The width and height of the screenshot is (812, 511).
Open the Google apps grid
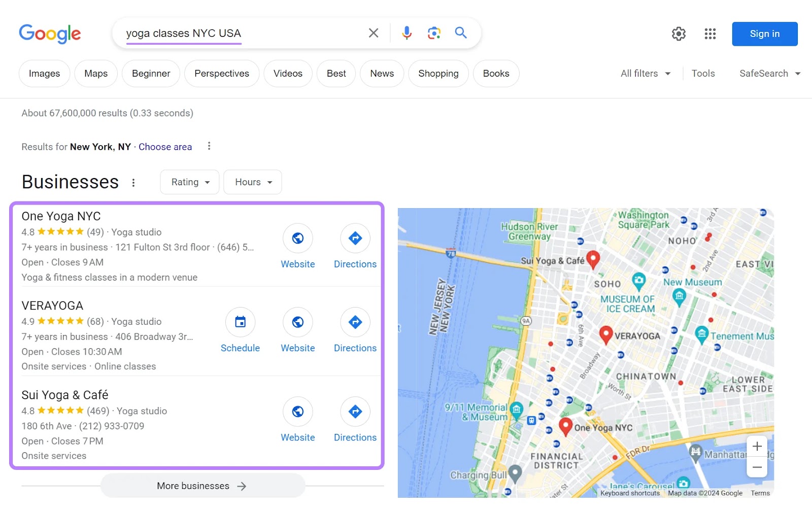(710, 33)
